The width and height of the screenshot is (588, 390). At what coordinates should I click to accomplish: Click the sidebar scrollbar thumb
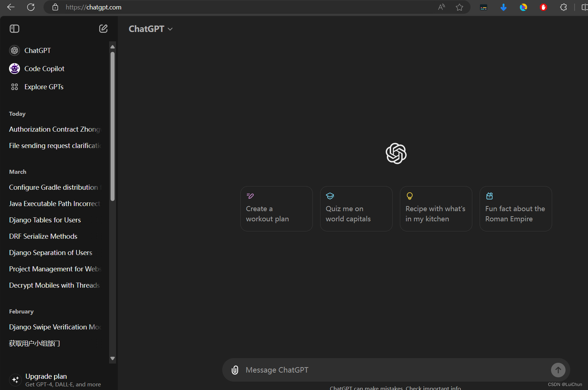[113, 126]
